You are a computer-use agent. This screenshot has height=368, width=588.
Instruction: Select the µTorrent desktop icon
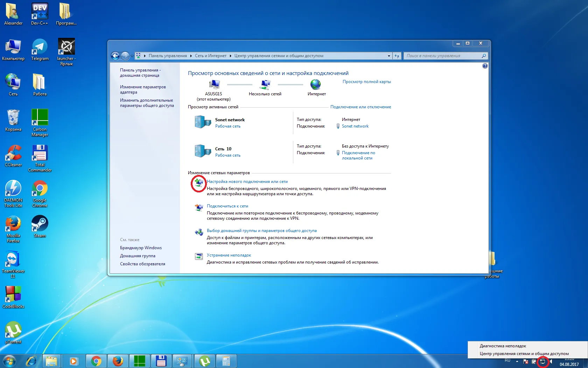click(13, 333)
